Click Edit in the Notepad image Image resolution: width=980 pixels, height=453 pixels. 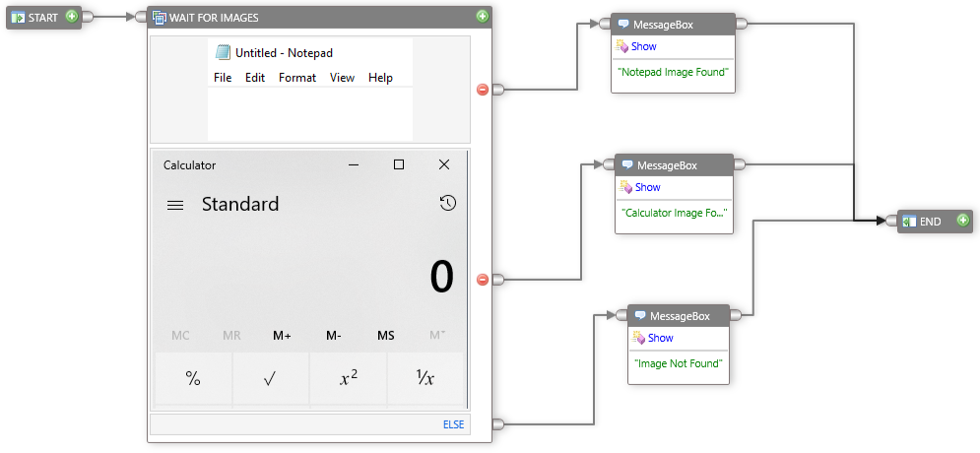click(x=255, y=78)
